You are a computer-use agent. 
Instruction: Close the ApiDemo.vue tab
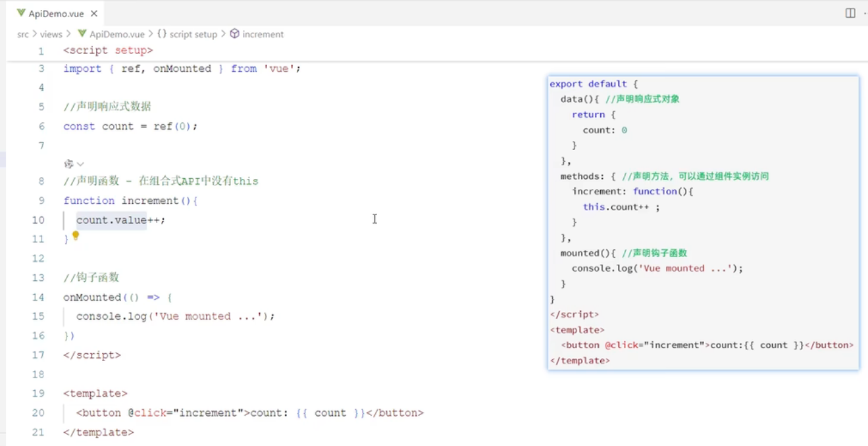click(93, 13)
